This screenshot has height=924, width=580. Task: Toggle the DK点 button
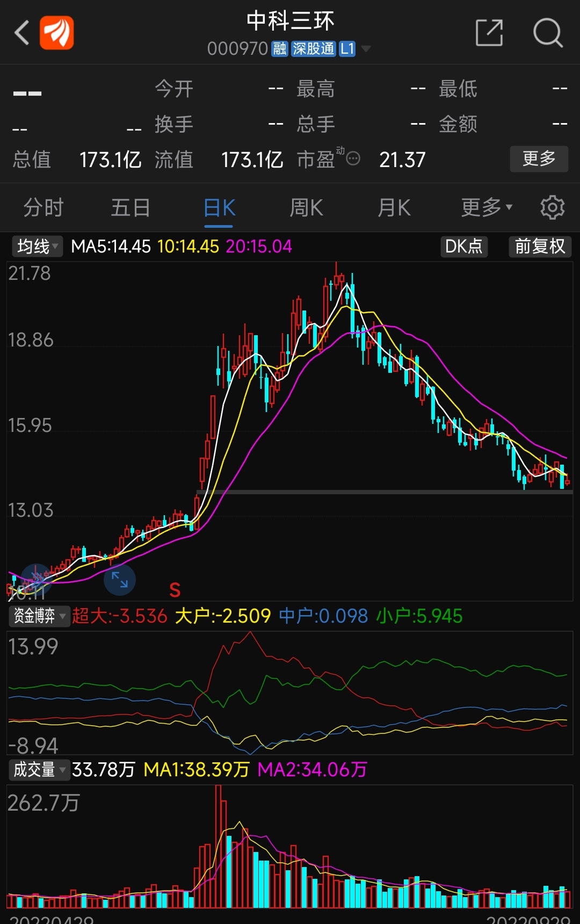click(x=464, y=246)
